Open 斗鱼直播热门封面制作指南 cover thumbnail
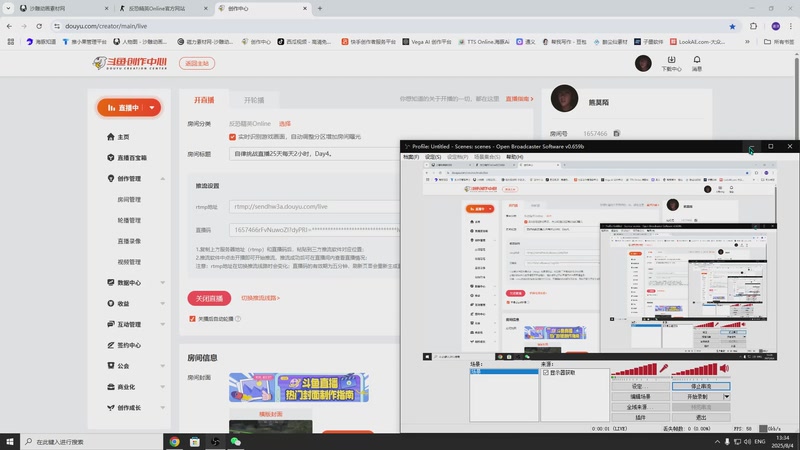This screenshot has height=450, width=800. pyautogui.click(x=298, y=387)
